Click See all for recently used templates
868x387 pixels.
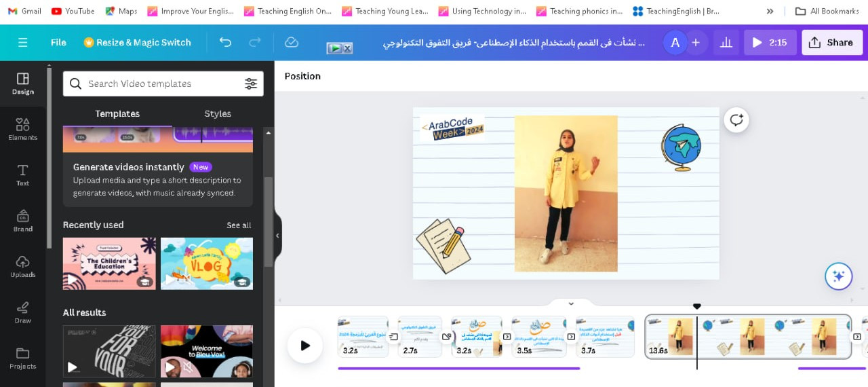pos(239,225)
